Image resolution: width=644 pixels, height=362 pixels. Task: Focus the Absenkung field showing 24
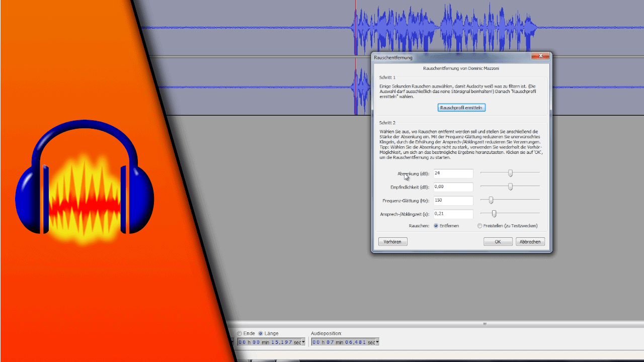pos(453,173)
